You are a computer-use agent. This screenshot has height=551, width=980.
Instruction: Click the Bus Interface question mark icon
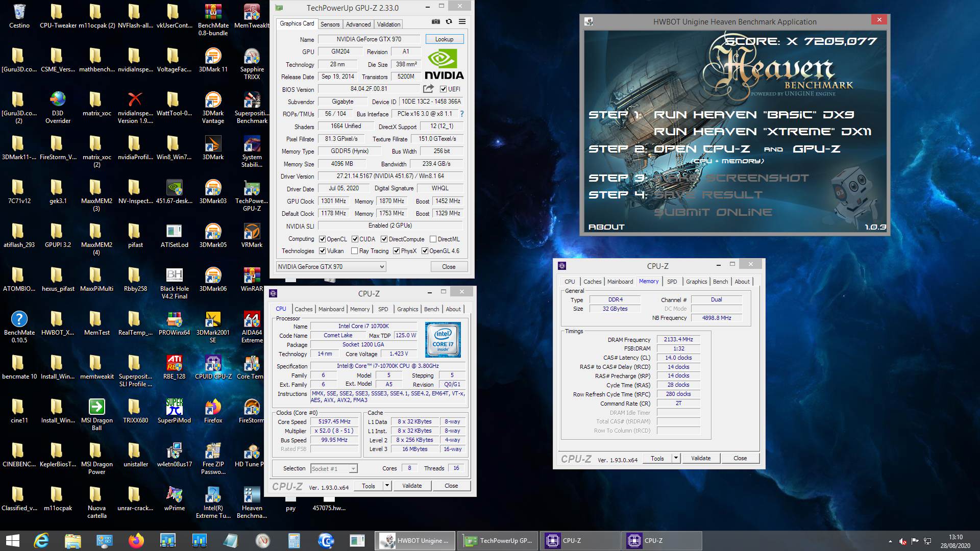[462, 114]
